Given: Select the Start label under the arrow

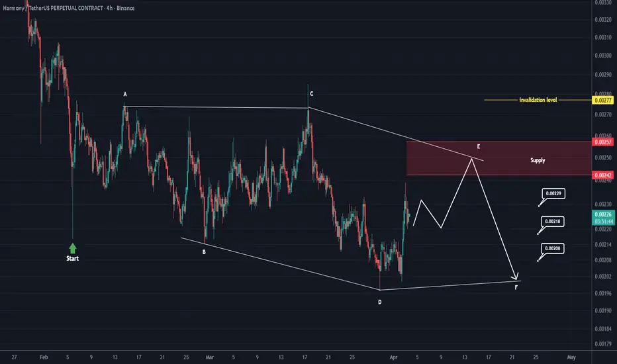Looking at the screenshot, I should (x=72, y=259).
